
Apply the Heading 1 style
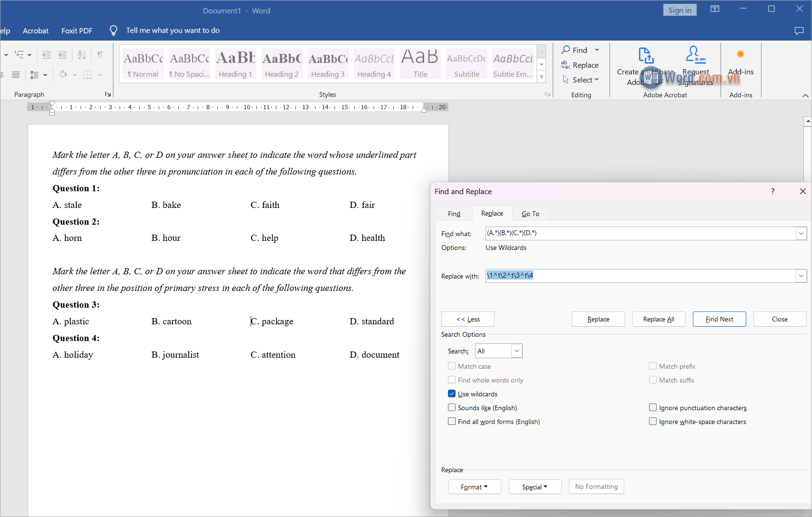[235, 63]
